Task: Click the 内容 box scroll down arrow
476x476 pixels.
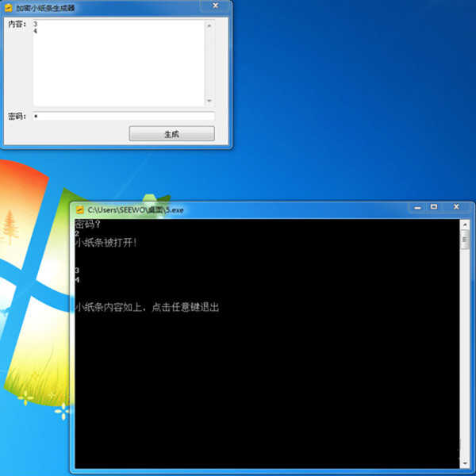Action: point(209,101)
